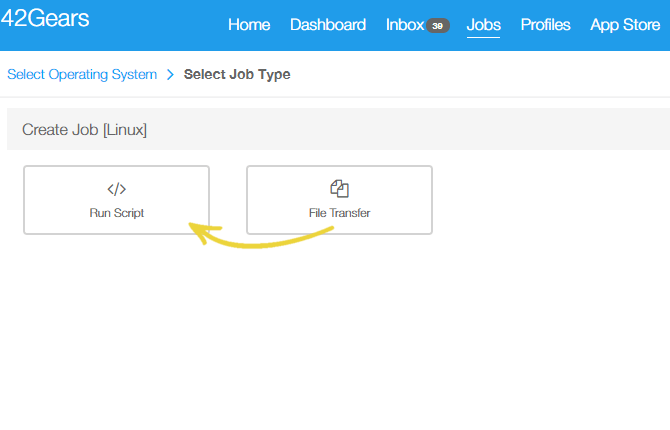Return to Select Operating System step

(82, 74)
